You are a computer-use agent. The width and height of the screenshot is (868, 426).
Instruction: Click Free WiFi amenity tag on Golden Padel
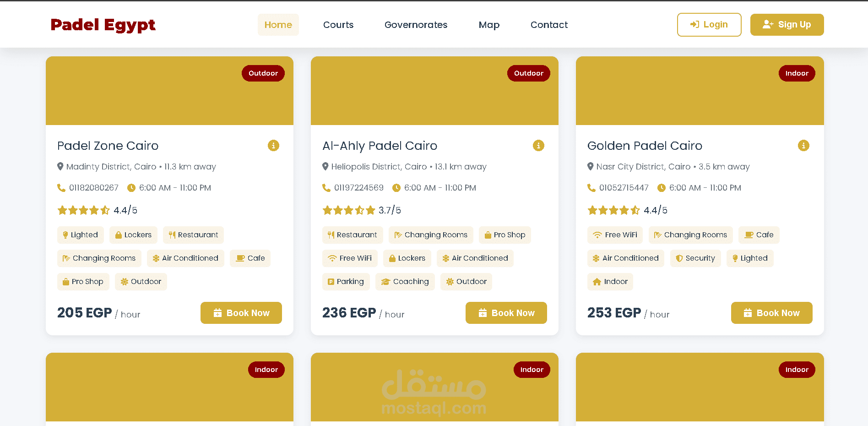[615, 235]
